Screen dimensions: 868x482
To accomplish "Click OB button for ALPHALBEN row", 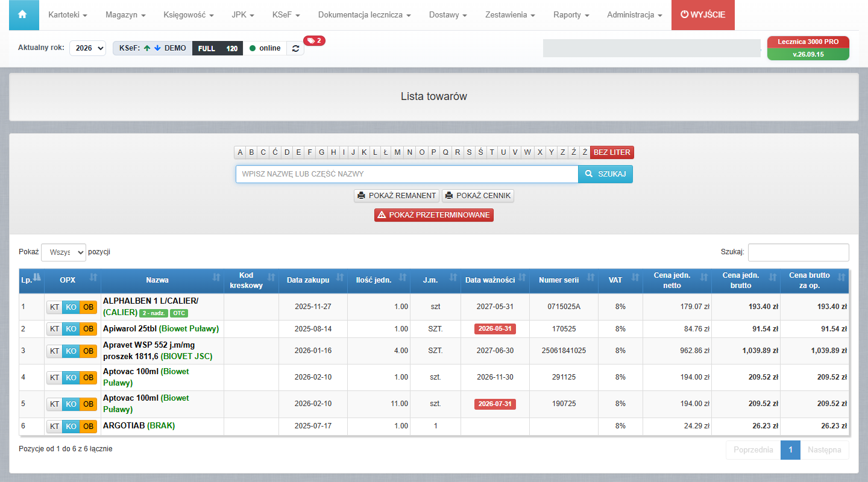I will click(89, 307).
